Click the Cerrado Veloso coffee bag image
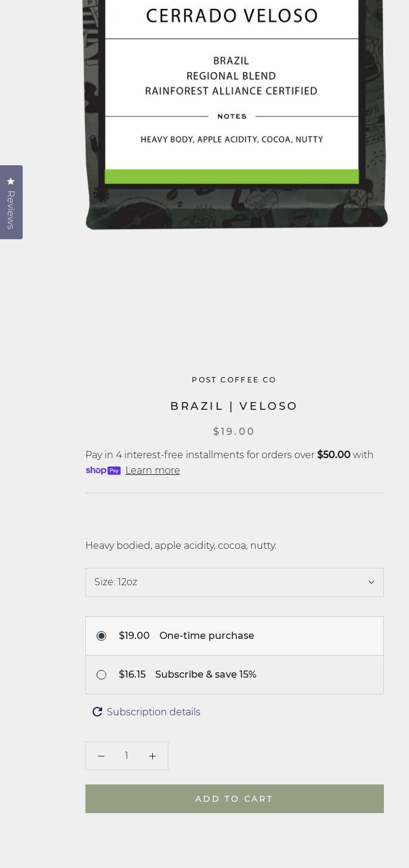This screenshot has width=409, height=868. (x=236, y=113)
